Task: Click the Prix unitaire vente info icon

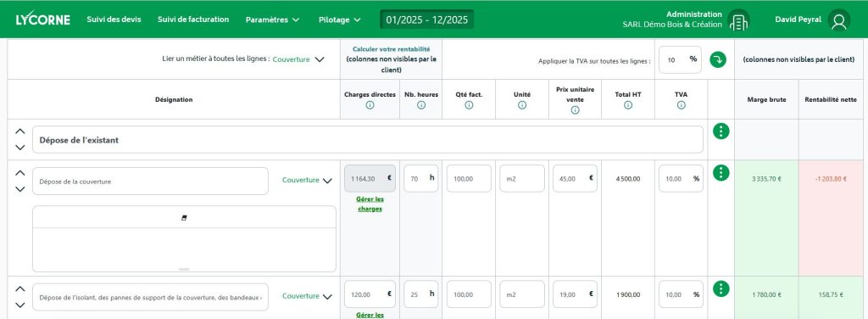Action: pyautogui.click(x=575, y=110)
